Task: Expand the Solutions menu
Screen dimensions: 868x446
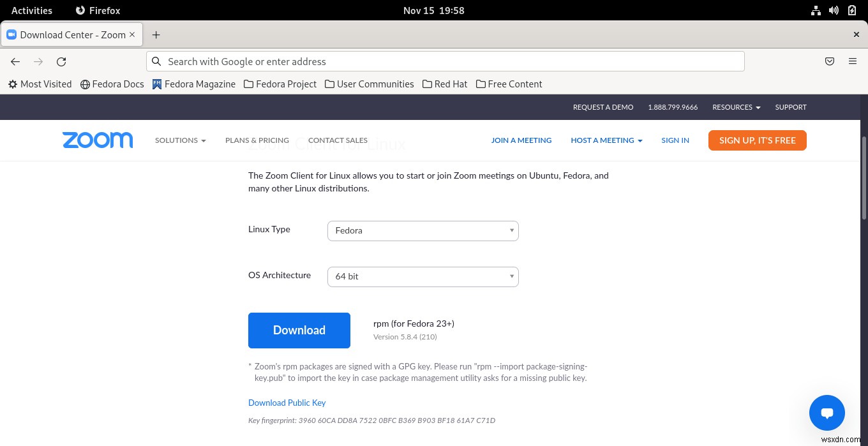Action: click(x=180, y=140)
